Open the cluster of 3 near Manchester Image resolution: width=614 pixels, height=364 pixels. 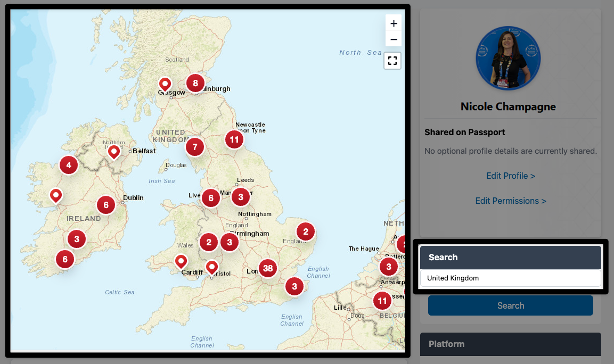click(240, 197)
